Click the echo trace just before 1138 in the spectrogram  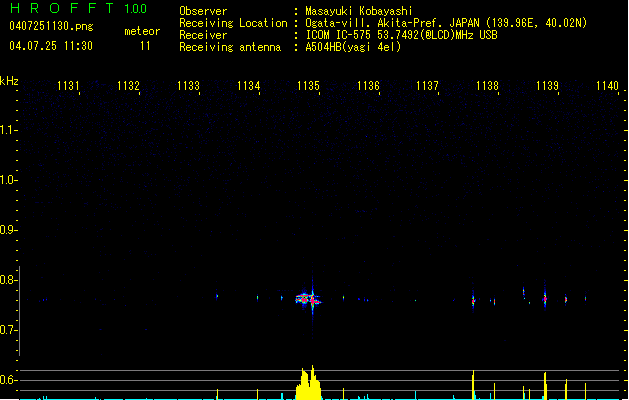[x=473, y=300]
